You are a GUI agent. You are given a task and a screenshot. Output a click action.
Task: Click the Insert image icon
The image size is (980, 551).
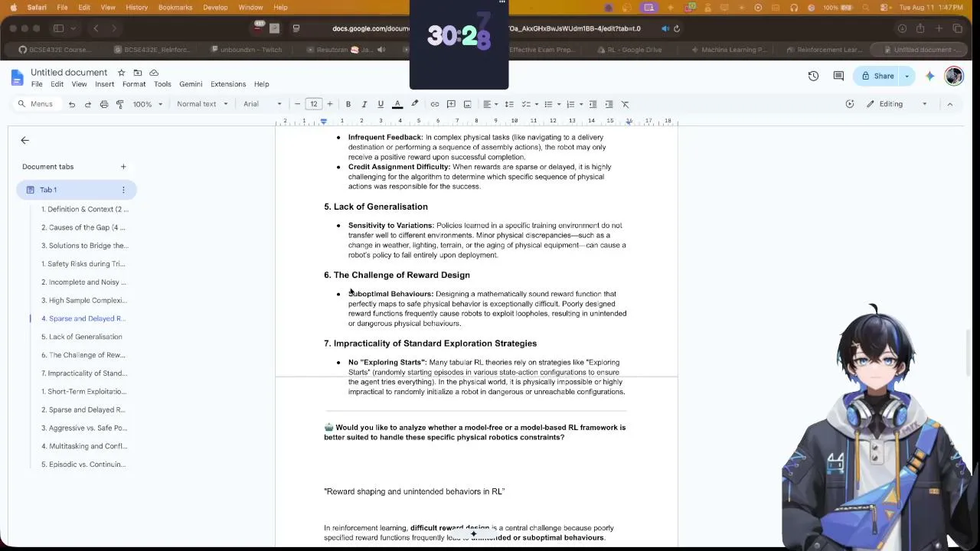coord(467,104)
